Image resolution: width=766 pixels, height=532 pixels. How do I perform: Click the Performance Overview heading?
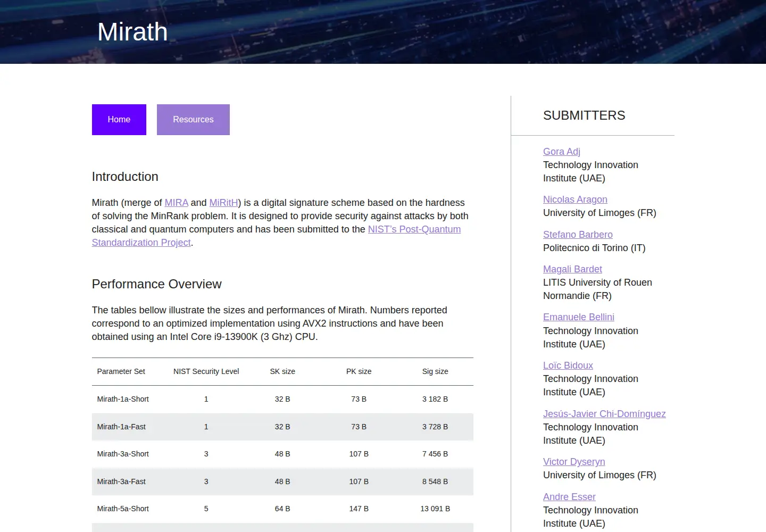pos(156,284)
